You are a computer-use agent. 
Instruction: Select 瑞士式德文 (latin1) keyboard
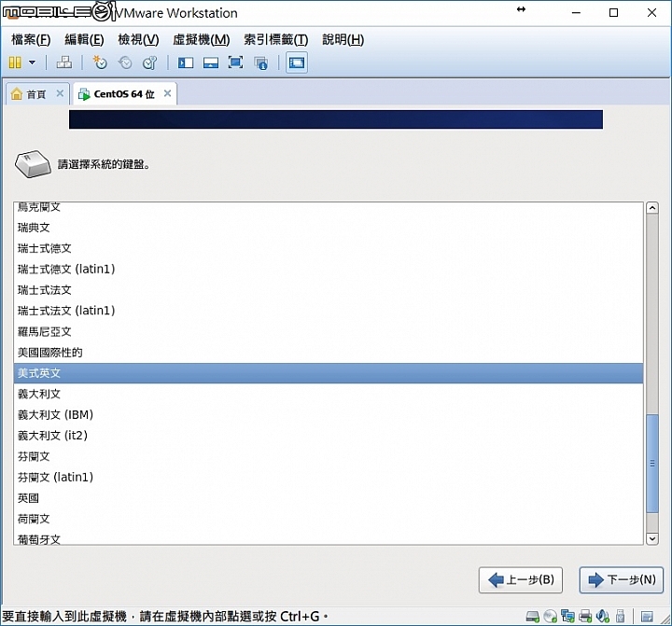coord(329,269)
